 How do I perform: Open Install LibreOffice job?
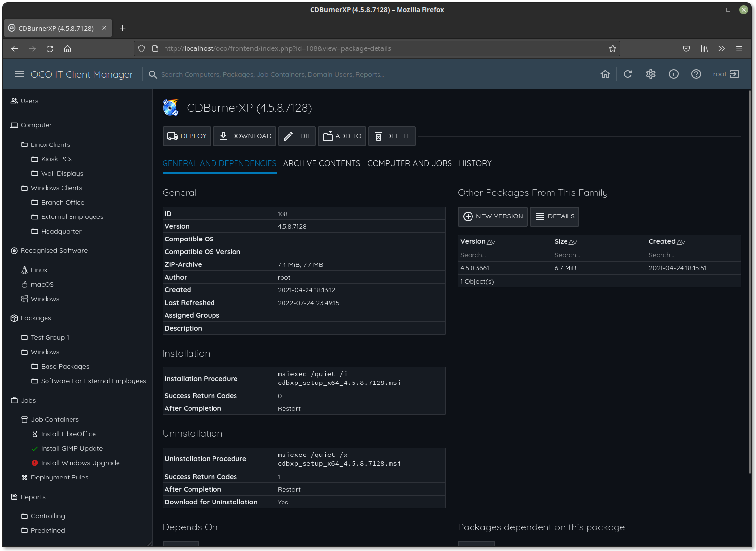[64, 434]
